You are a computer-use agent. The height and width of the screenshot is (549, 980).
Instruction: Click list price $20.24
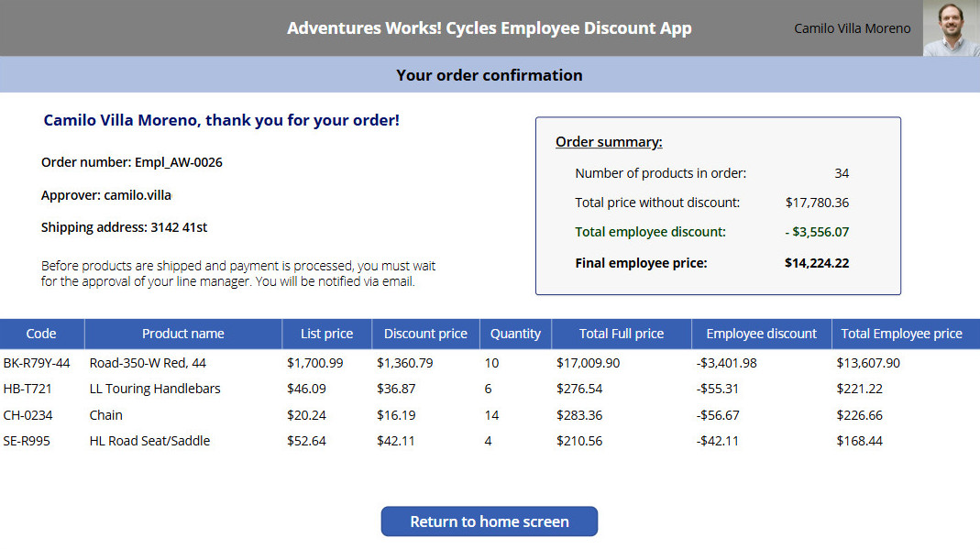coord(306,415)
